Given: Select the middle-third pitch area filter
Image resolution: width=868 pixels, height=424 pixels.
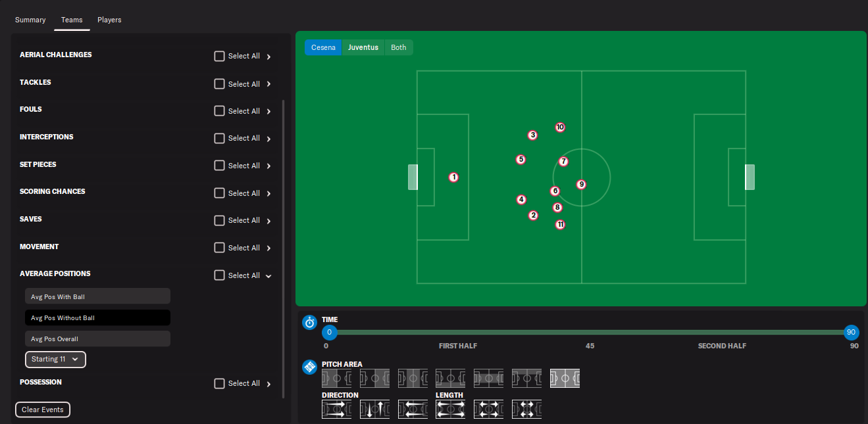Looking at the screenshot, I should click(x=413, y=378).
